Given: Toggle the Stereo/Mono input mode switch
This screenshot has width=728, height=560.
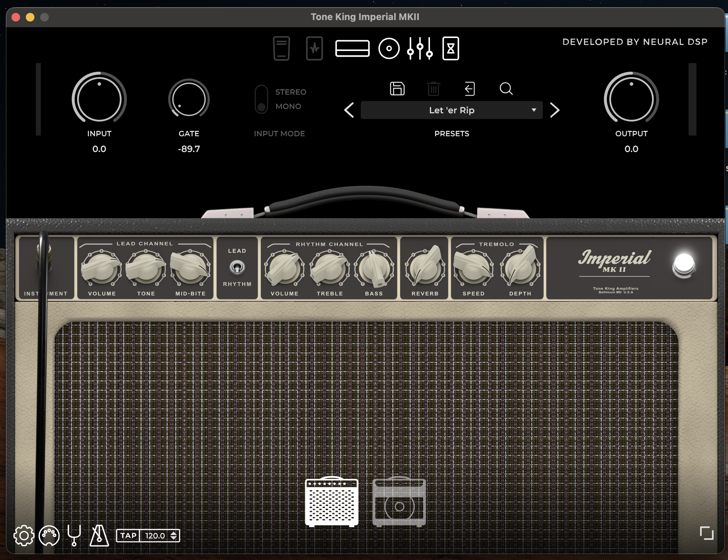Looking at the screenshot, I should (x=261, y=99).
